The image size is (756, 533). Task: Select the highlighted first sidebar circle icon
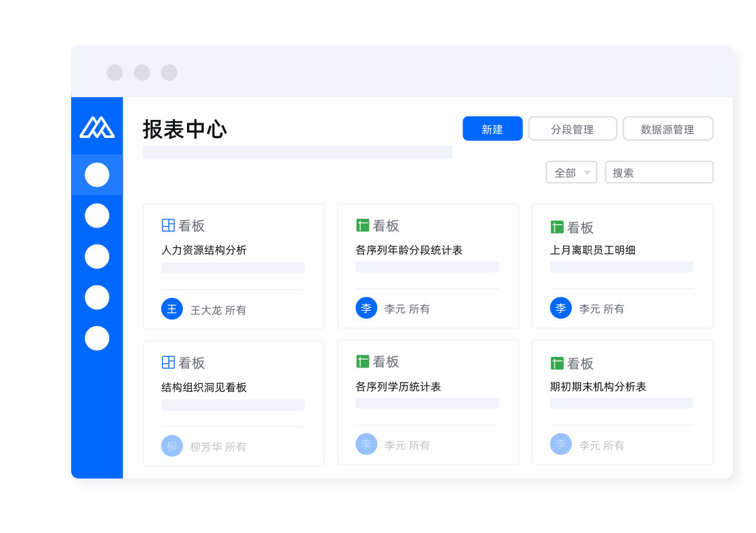coord(97,175)
